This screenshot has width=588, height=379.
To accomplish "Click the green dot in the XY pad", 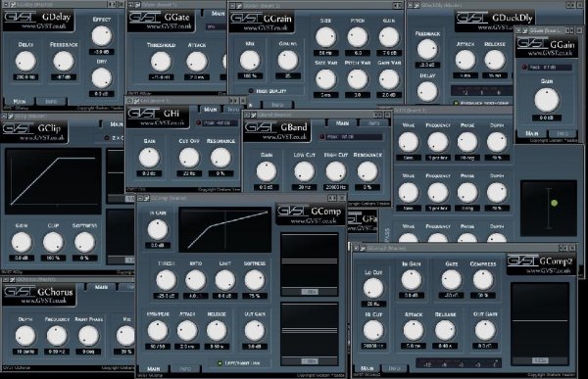I will pos(555,203).
